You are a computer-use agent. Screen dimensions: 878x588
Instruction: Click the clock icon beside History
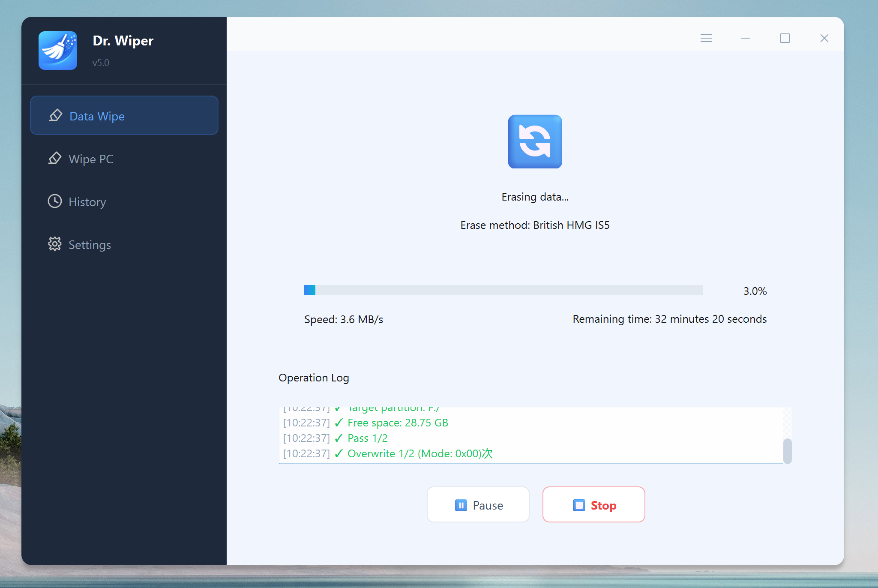pyautogui.click(x=55, y=201)
